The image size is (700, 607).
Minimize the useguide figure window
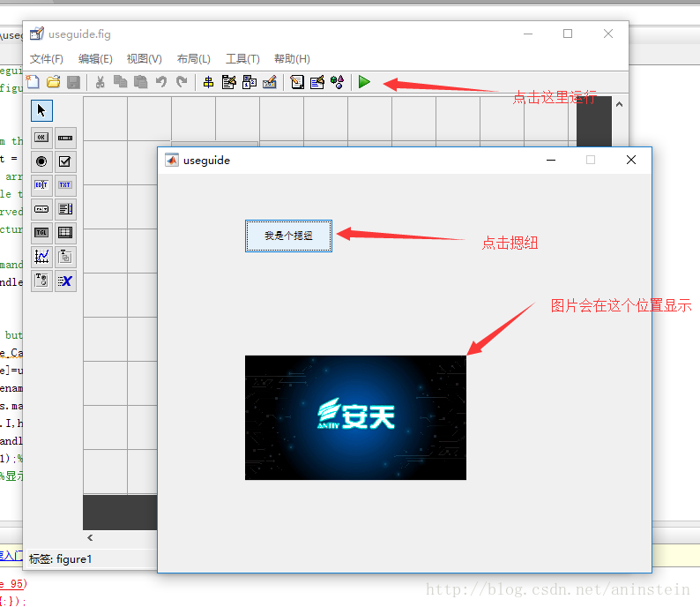click(x=551, y=160)
